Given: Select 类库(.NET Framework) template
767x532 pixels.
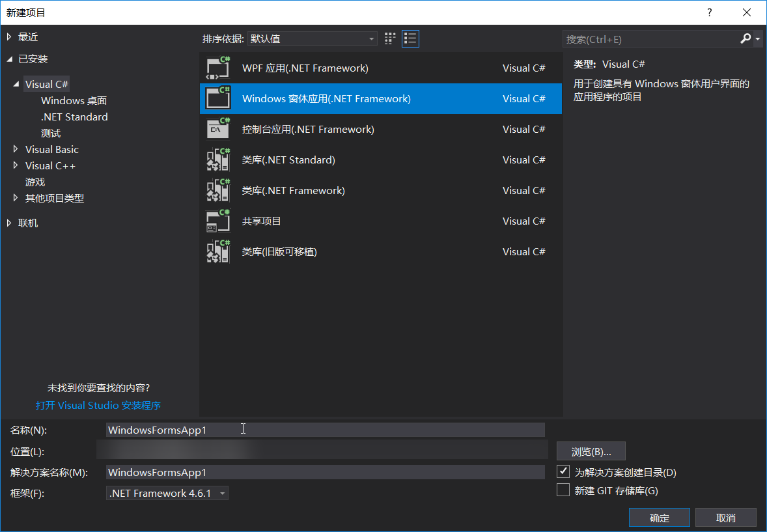Looking at the screenshot, I should (380, 190).
